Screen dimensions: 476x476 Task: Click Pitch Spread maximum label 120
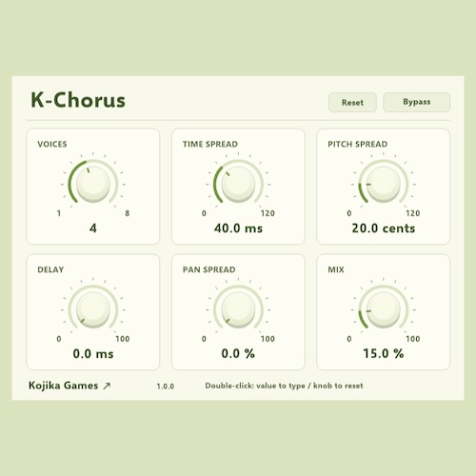point(413,213)
